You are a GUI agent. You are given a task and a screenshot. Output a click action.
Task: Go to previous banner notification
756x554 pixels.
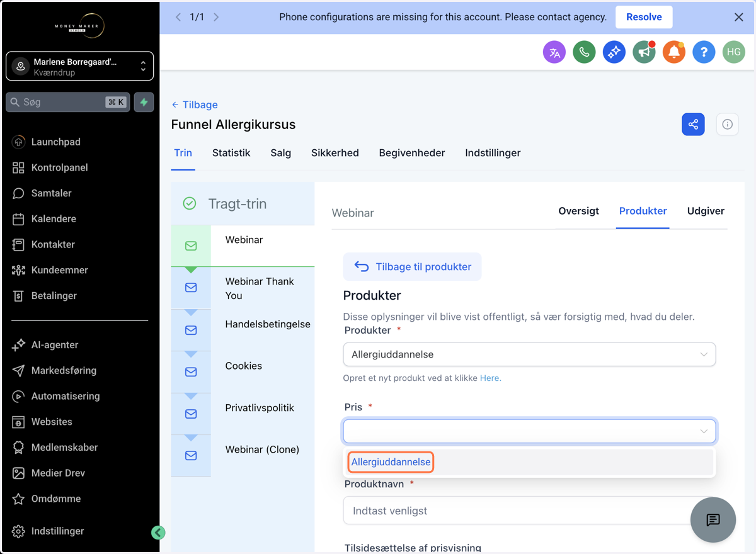point(178,17)
